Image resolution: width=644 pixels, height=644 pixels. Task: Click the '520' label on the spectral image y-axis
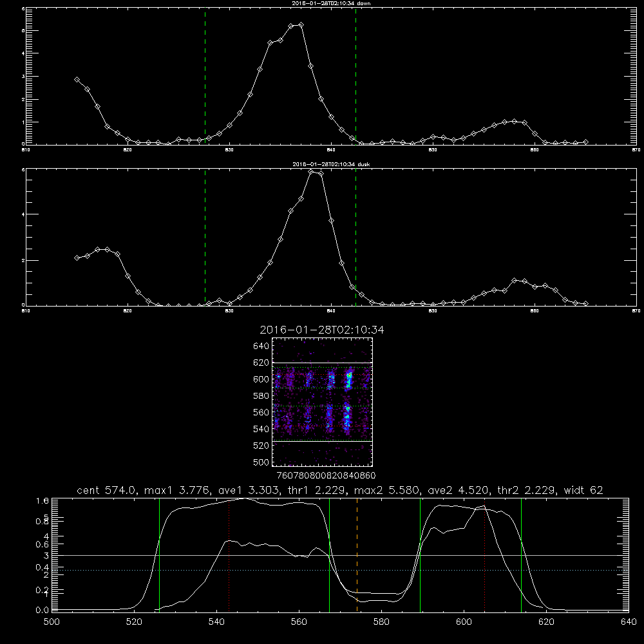pyautogui.click(x=261, y=446)
